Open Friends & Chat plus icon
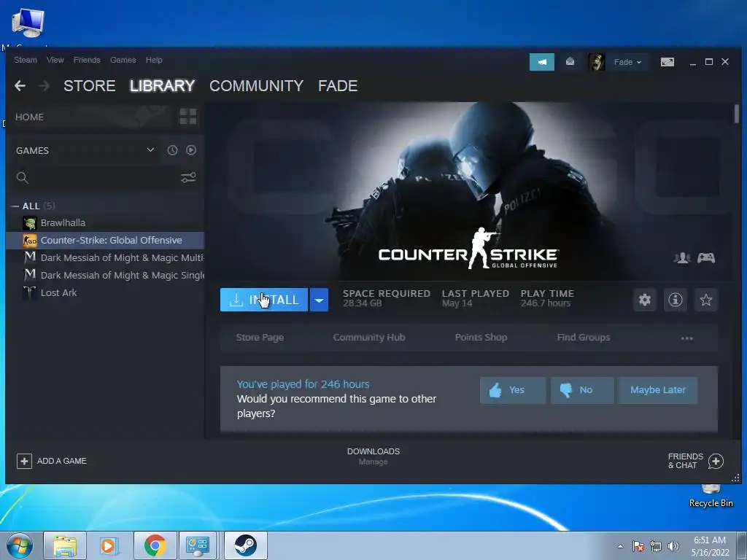This screenshot has width=747, height=560. click(x=716, y=461)
